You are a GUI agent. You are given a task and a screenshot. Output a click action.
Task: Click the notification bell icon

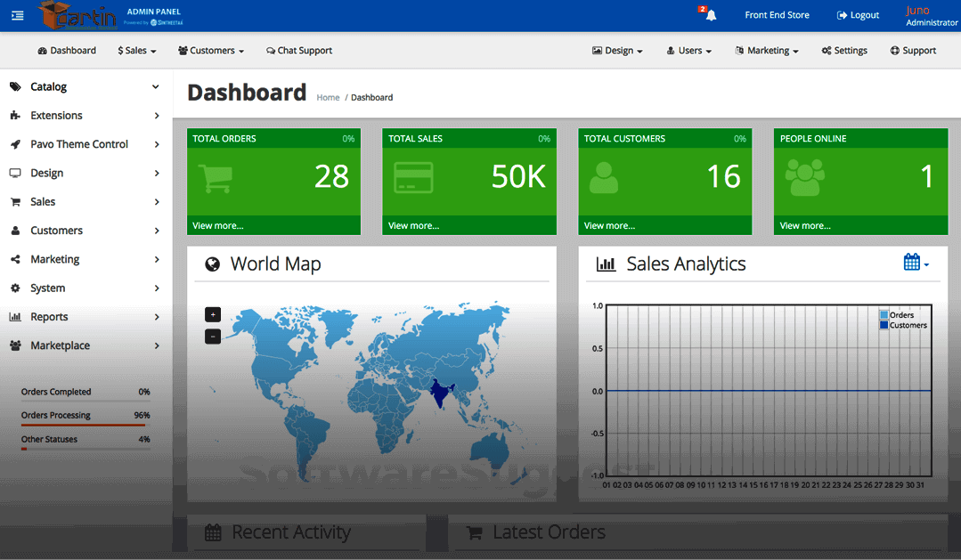[x=710, y=15]
